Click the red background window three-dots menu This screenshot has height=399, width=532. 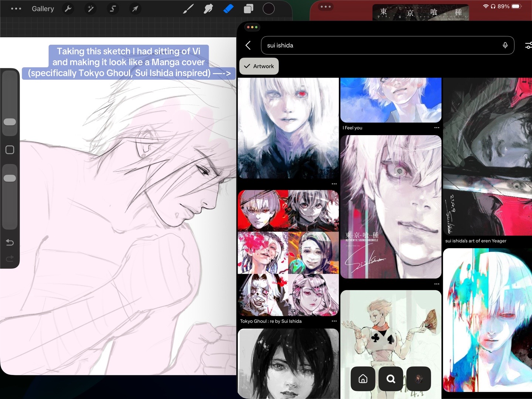click(325, 7)
